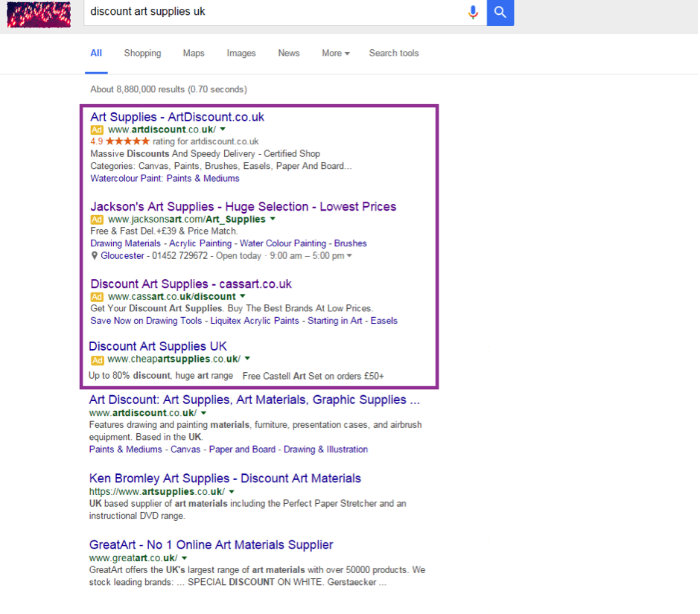Click the Water Colour Painting sitelink

coord(283,243)
